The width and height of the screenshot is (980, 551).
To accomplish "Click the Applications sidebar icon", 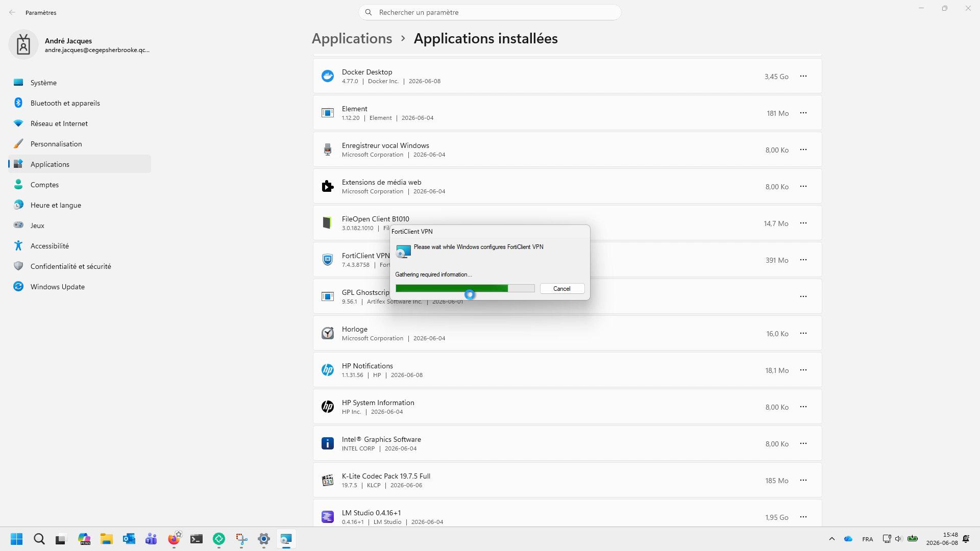I will [18, 164].
